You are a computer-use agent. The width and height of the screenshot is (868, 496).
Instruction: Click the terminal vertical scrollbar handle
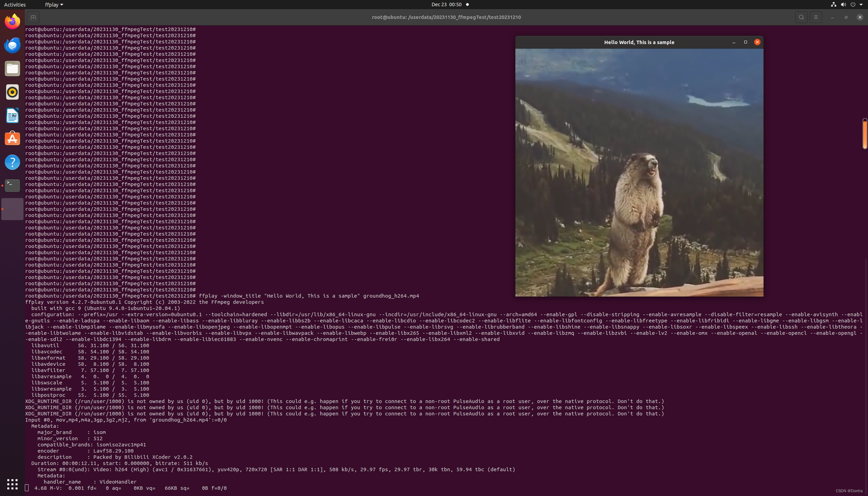(x=865, y=134)
